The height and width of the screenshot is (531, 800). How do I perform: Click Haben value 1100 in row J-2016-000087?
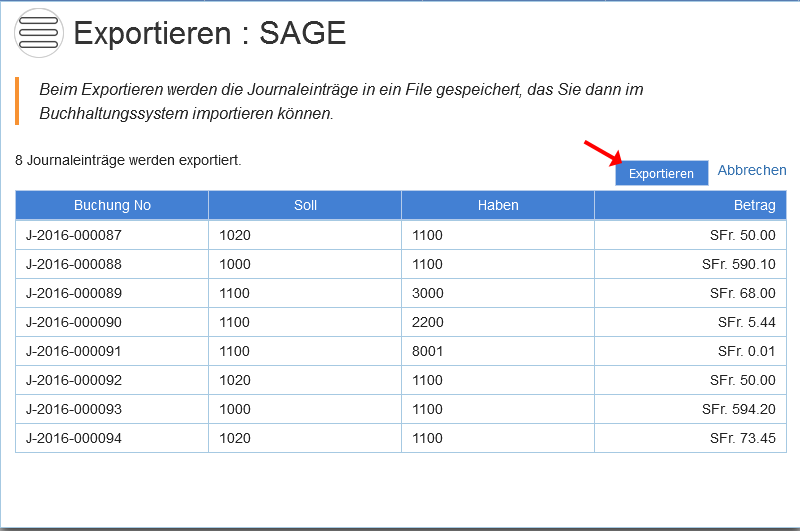point(427,235)
